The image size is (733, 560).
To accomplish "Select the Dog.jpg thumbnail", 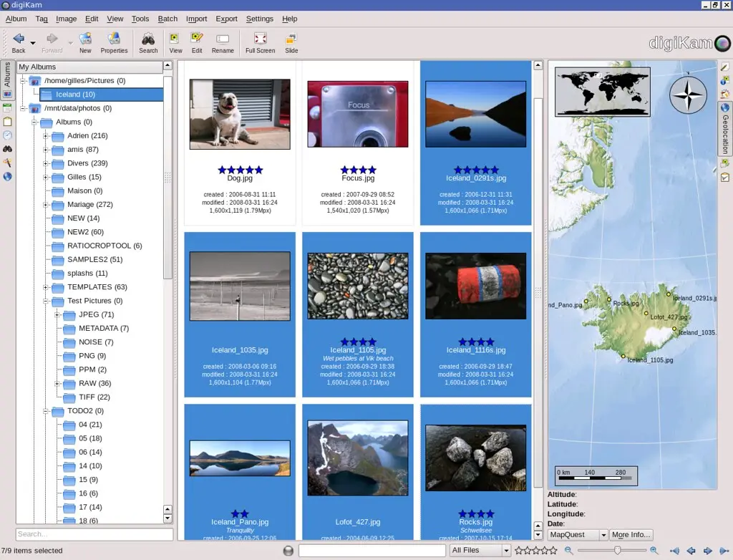I will 240,115.
